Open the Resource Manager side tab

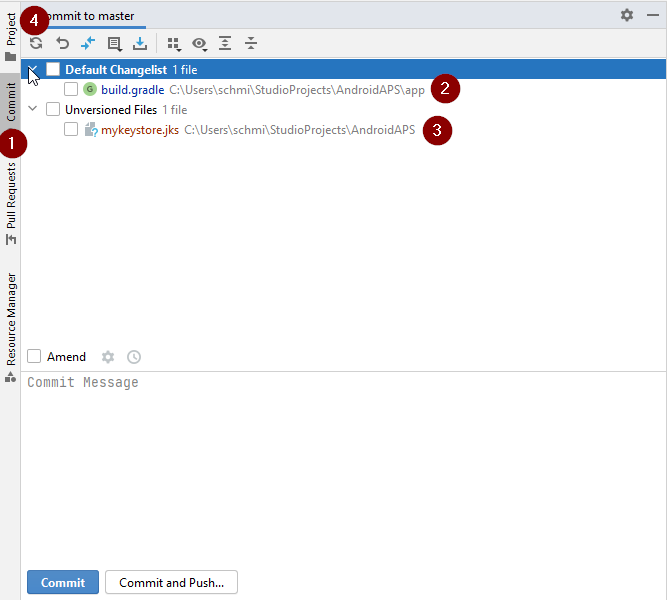[11, 328]
